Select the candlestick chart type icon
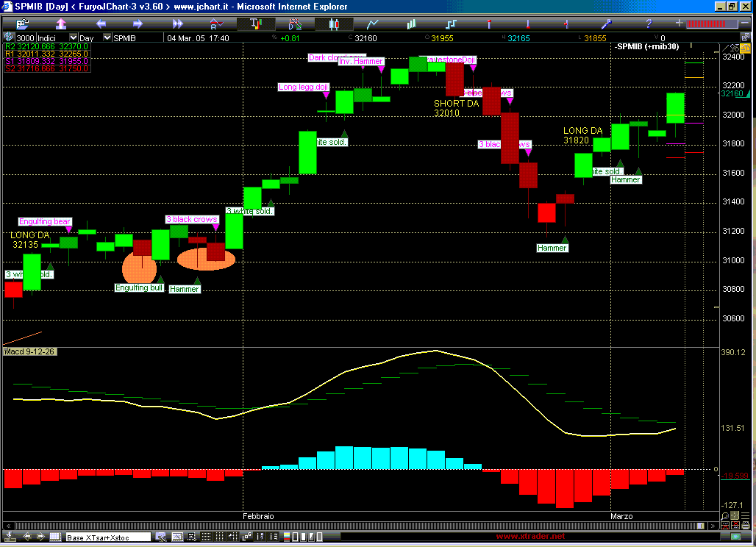This screenshot has width=756, height=547. point(334,24)
